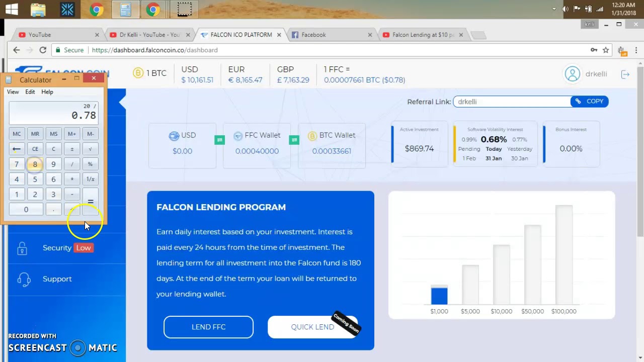The image size is (644, 362).
Task: Click the browser address bar URL
Action: coord(154,50)
